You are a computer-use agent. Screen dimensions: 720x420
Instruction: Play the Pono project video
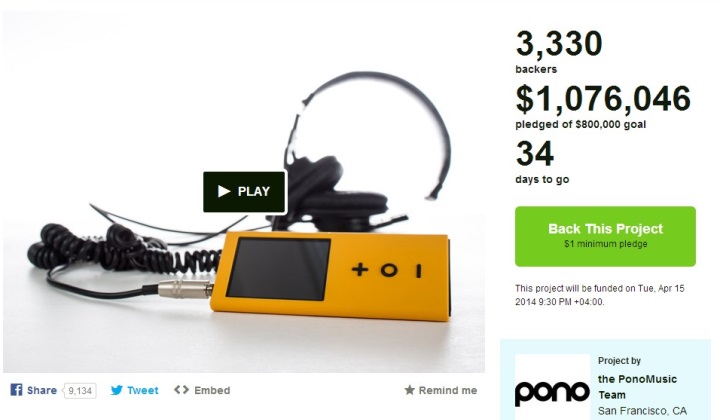(x=245, y=191)
